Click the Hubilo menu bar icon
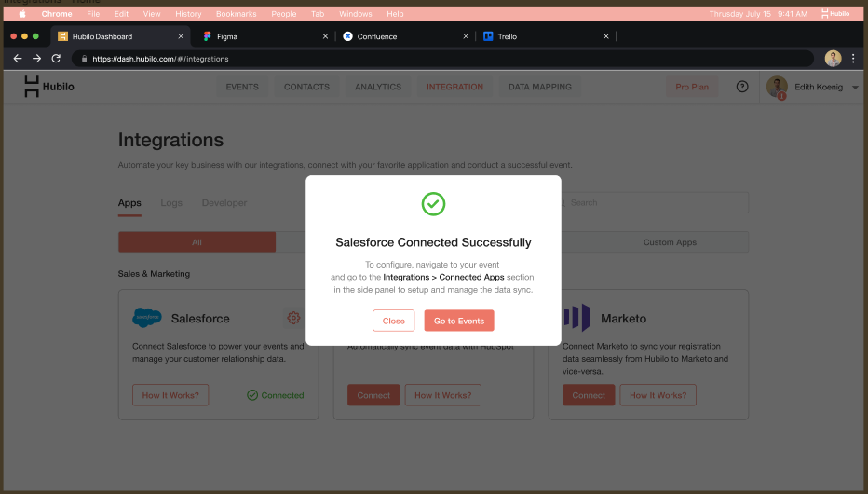Image resolution: width=868 pixels, height=494 pixels. tap(835, 14)
